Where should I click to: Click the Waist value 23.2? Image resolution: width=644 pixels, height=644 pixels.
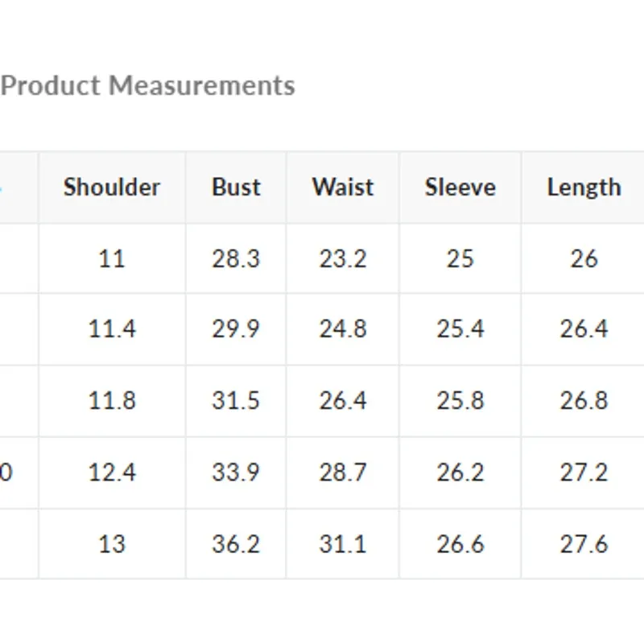point(343,258)
